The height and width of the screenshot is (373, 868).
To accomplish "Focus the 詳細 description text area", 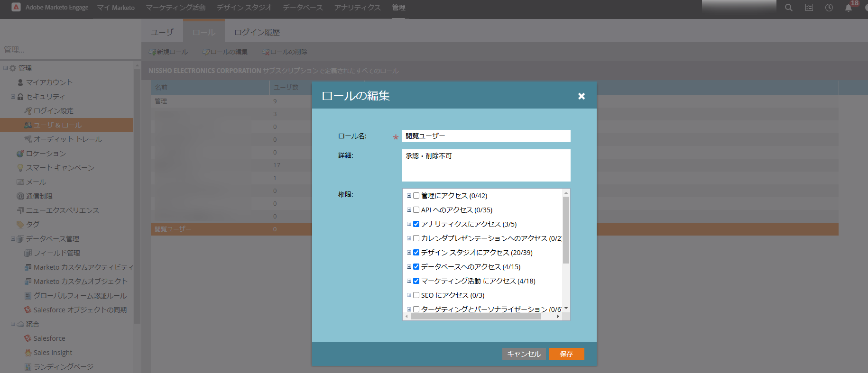I will (x=486, y=165).
